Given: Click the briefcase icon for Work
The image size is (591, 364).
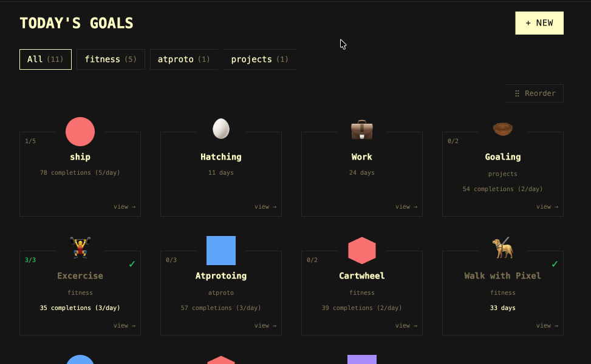Looking at the screenshot, I should click(362, 130).
